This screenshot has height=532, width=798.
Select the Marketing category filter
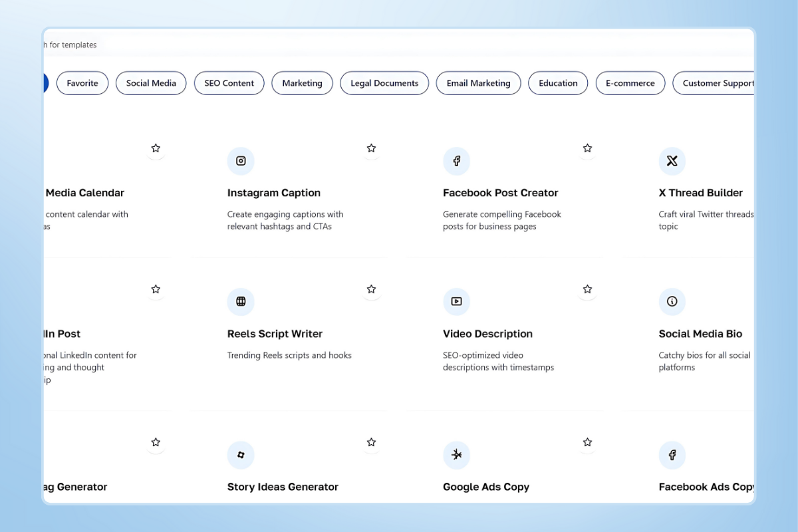click(x=302, y=82)
